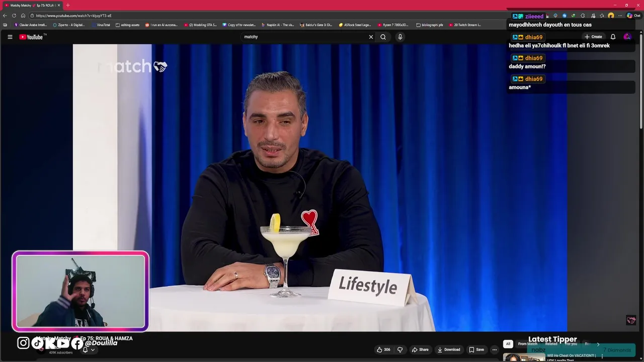Open the 'I run an AI automa...' bookmark
Screen dimensions: 644x362
[162, 25]
